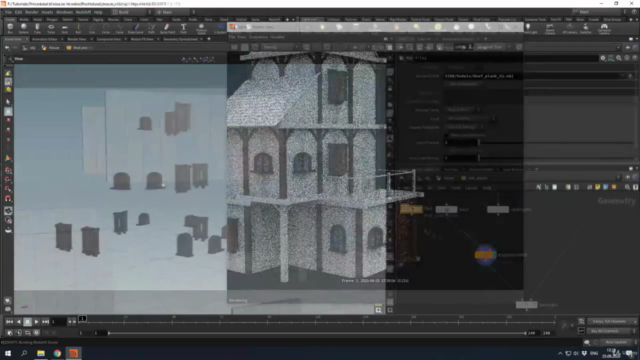The image size is (640, 360).
Task: Select the Draw Curve shelf tool
Action: pyautogui.click(x=136, y=28)
